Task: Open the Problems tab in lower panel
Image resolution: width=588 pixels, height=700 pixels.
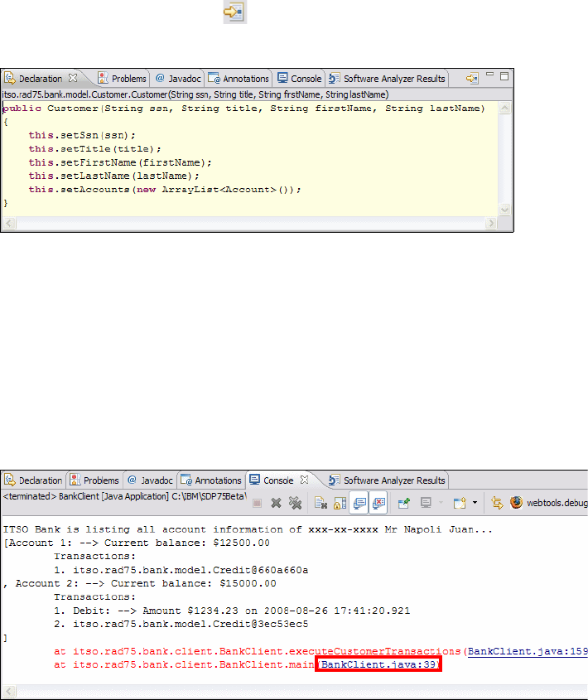Action: click(x=94, y=480)
